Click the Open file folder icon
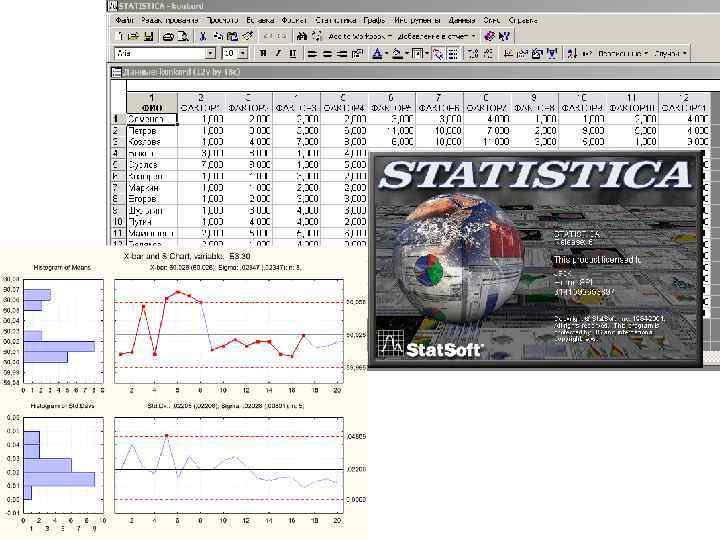Viewport: 720px width, 540px height. 133,36
